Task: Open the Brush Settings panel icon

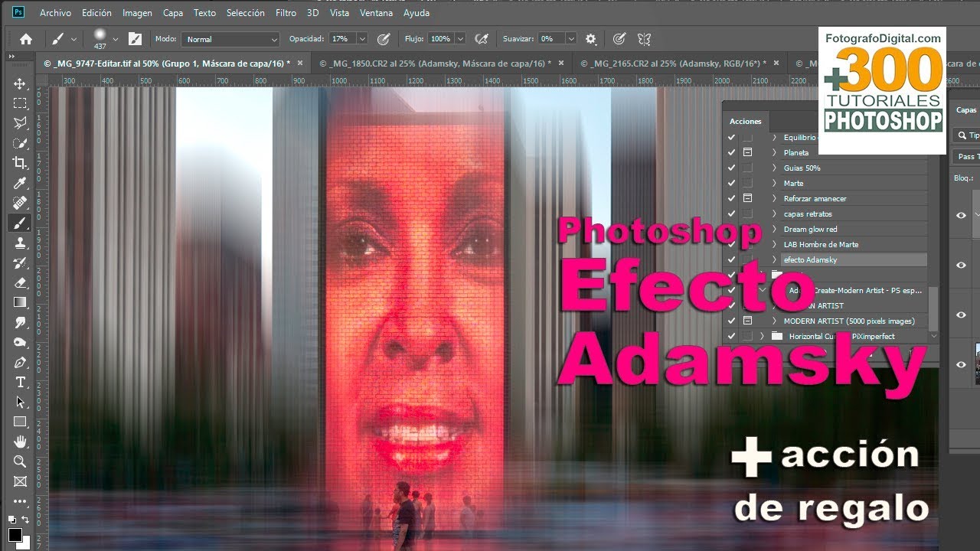Action: click(135, 39)
